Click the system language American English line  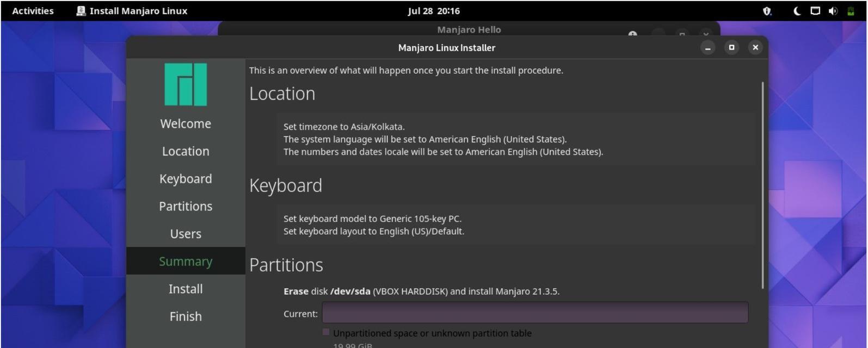425,139
